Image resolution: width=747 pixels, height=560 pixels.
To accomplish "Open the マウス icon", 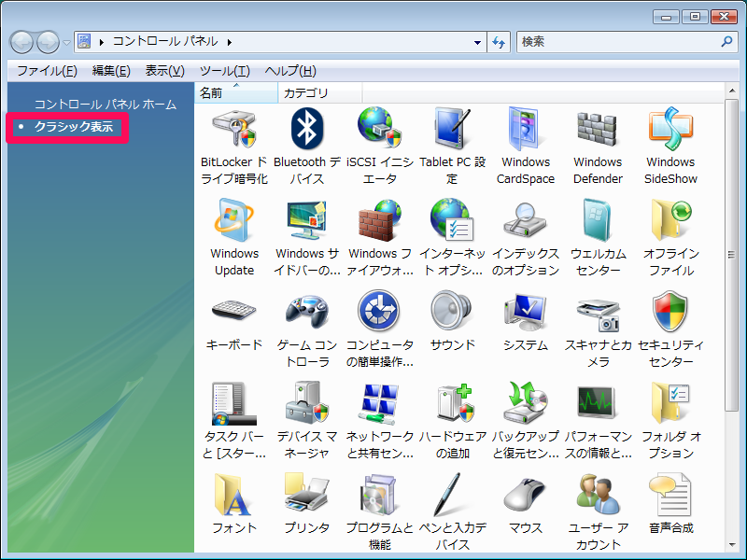I will pos(525,496).
